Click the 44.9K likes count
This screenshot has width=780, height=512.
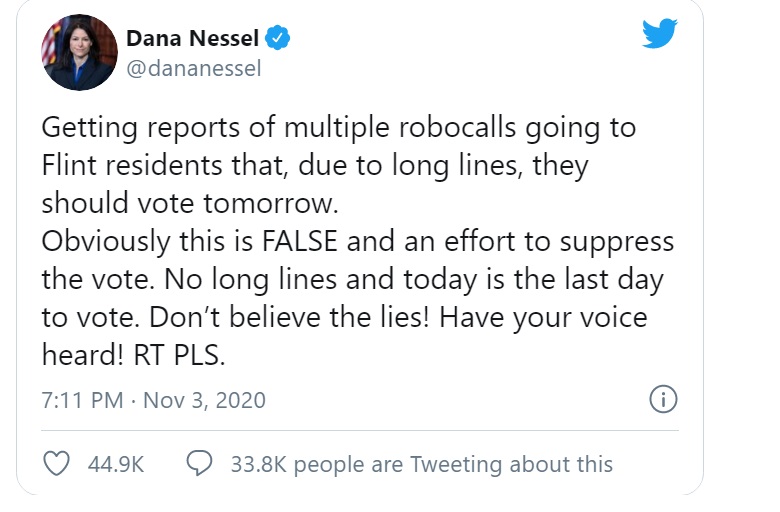[x=116, y=464]
